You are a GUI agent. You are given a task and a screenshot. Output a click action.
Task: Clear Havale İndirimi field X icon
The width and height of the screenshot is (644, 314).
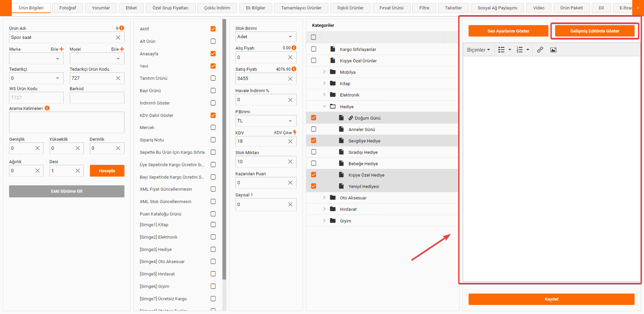click(290, 100)
